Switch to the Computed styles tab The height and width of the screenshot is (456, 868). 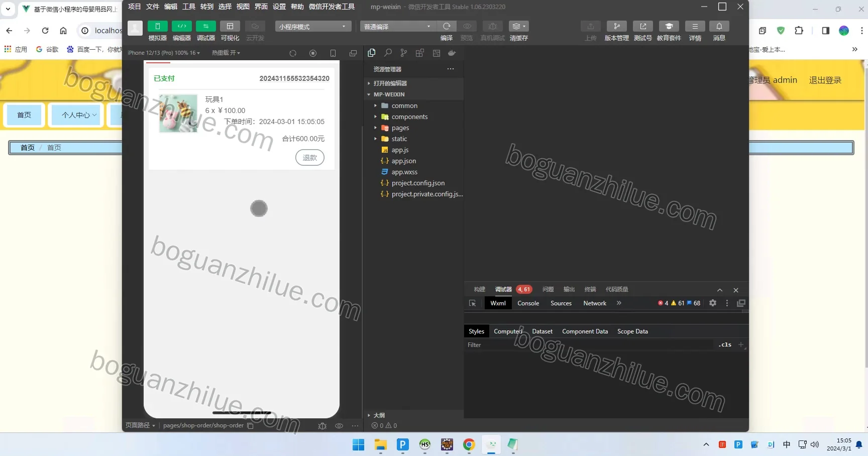tap(508, 331)
